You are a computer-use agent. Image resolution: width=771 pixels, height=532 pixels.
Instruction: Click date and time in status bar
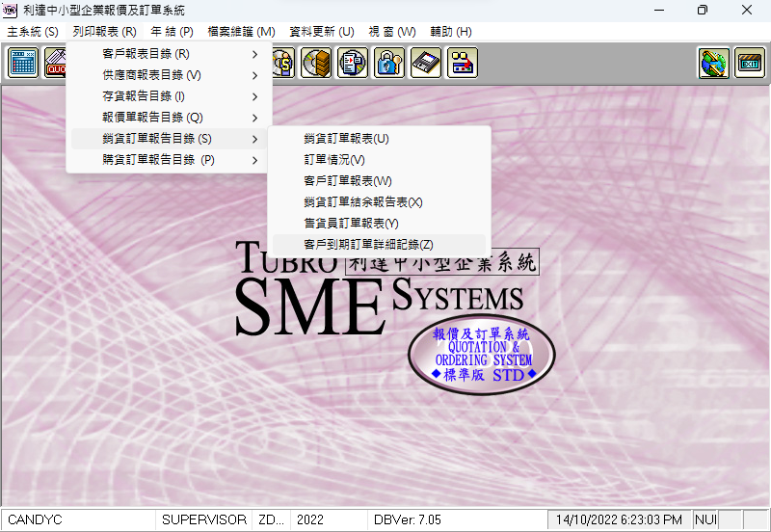(x=619, y=519)
